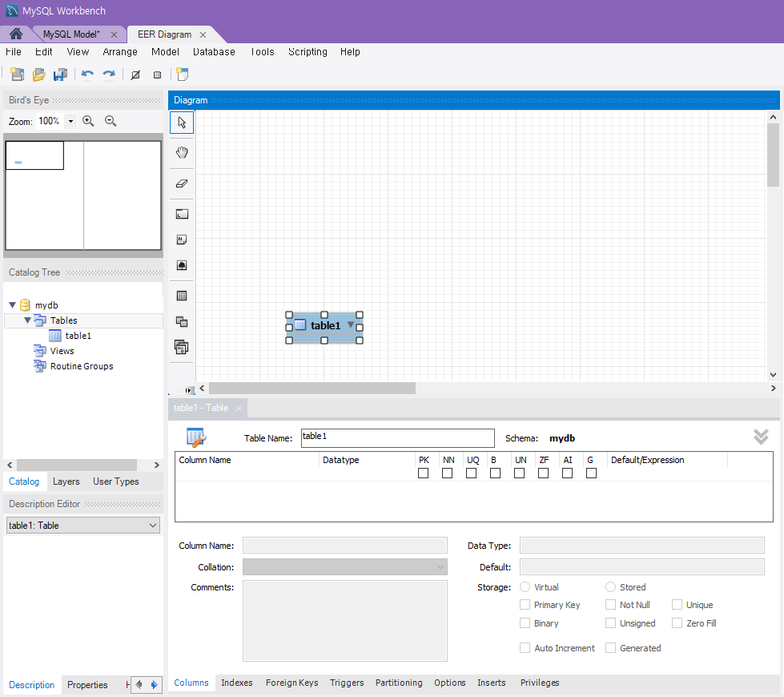Image resolution: width=784 pixels, height=697 pixels.
Task: Switch to the Foreign Keys tab
Action: [x=292, y=683]
